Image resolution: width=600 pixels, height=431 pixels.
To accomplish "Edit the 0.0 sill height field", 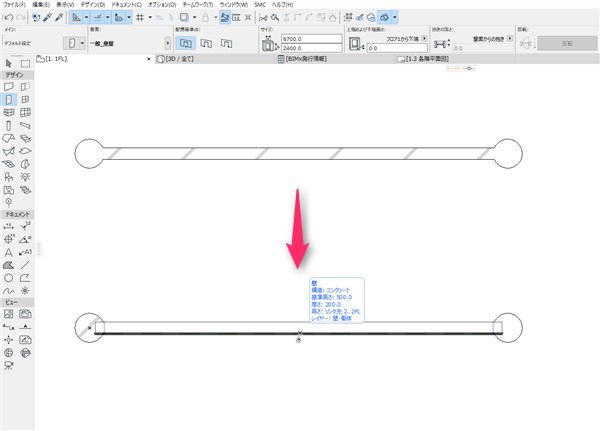I will (x=397, y=48).
